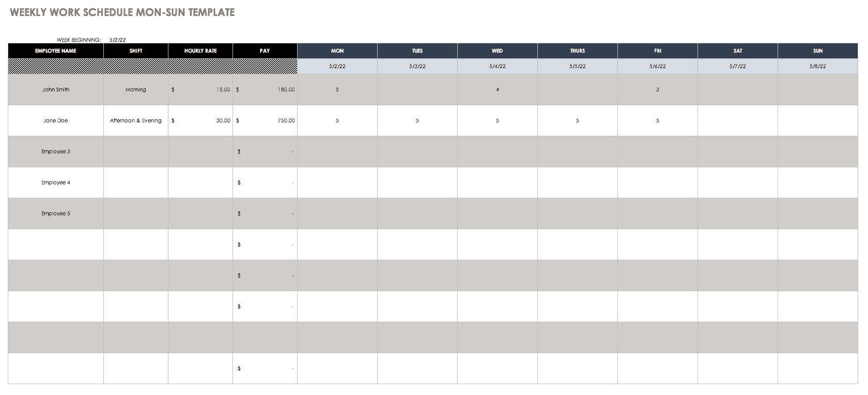Click the Pay column header
This screenshot has height=395, width=868.
click(265, 51)
